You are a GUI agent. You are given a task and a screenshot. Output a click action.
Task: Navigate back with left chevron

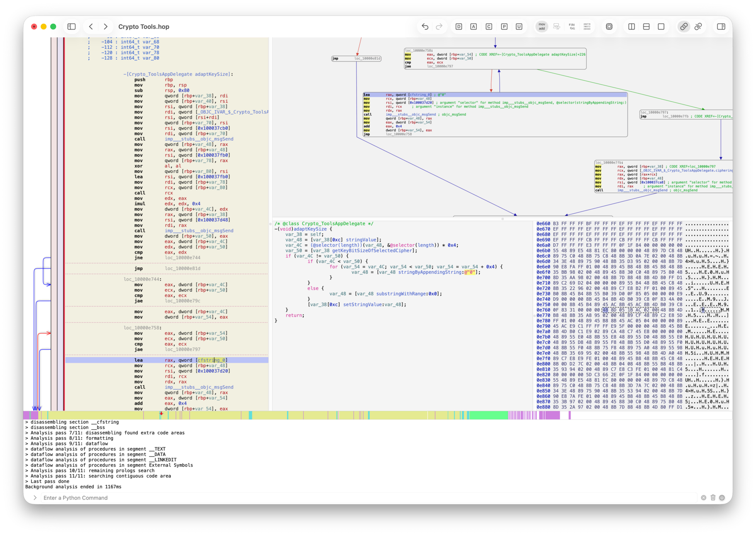click(91, 27)
